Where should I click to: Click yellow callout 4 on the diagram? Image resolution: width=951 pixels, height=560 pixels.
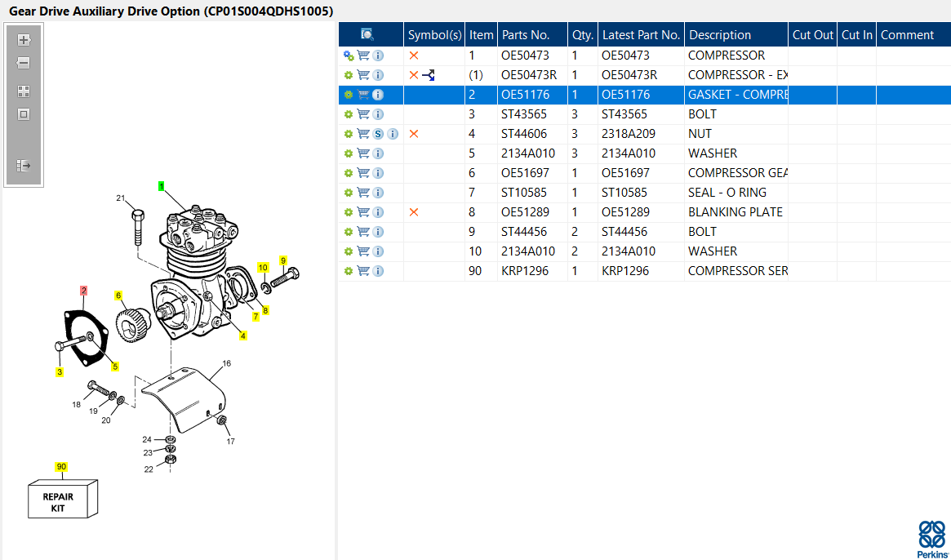243,336
